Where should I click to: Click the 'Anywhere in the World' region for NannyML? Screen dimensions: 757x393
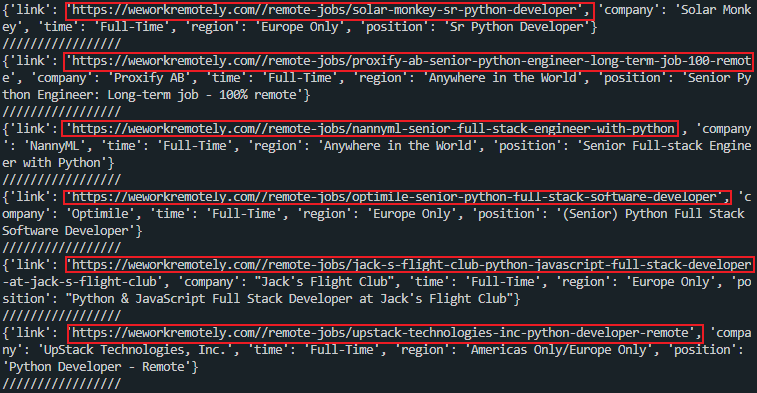pos(397,146)
